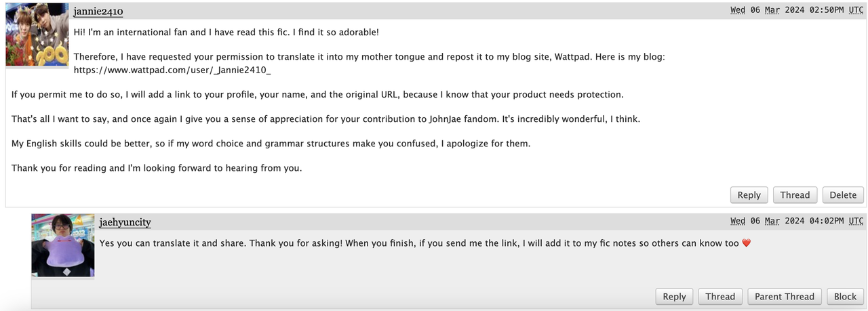Delete jannie2410's comment
The width and height of the screenshot is (868, 311).
[843, 195]
